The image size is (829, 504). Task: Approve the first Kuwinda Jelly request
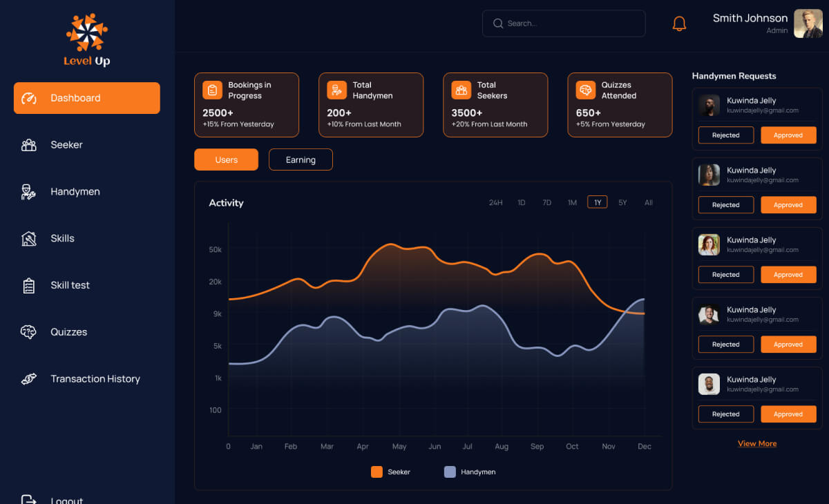pyautogui.click(x=788, y=135)
